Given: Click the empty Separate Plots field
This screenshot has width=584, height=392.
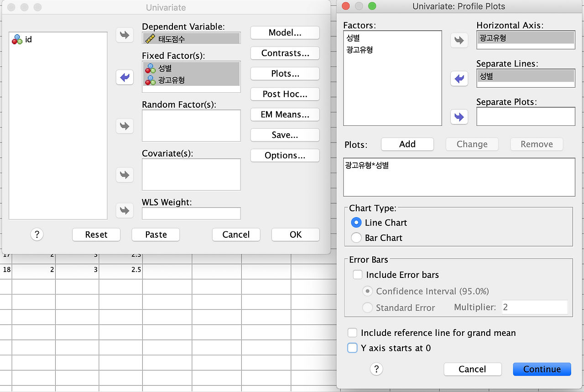Looking at the screenshot, I should [526, 116].
